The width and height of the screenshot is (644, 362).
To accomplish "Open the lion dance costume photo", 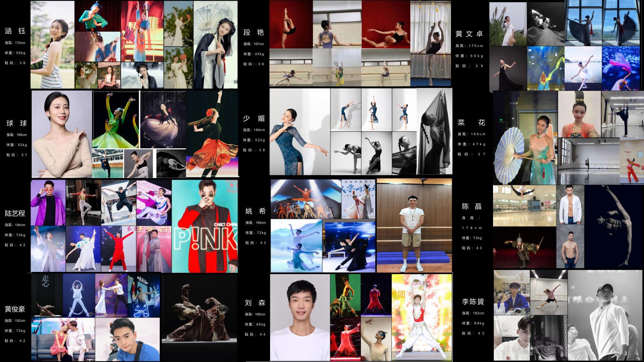I will (x=422, y=317).
